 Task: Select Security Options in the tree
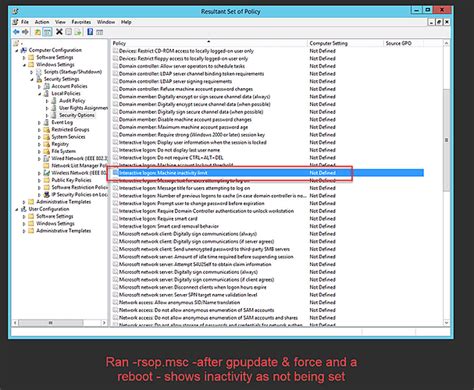click(x=77, y=115)
